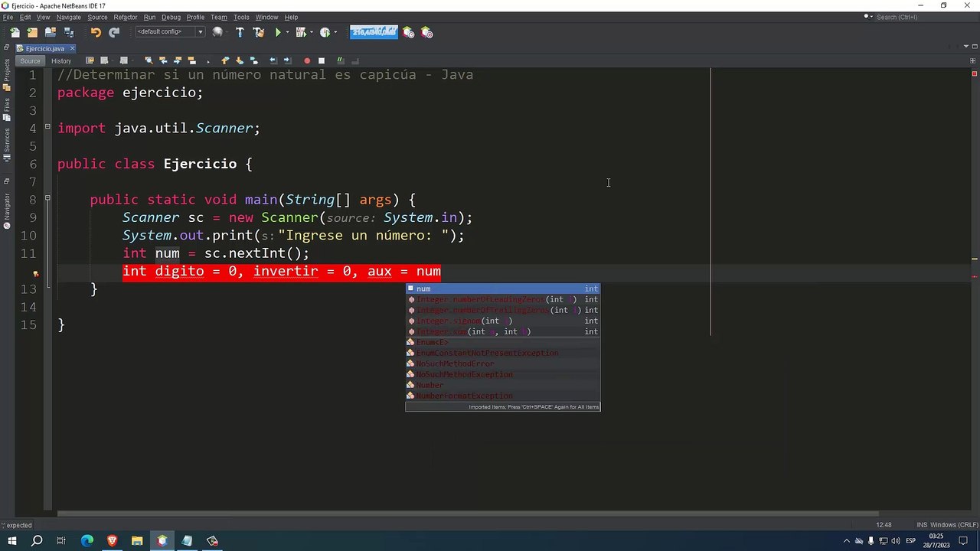Expand the Debug project dropdown arrow

312,33
